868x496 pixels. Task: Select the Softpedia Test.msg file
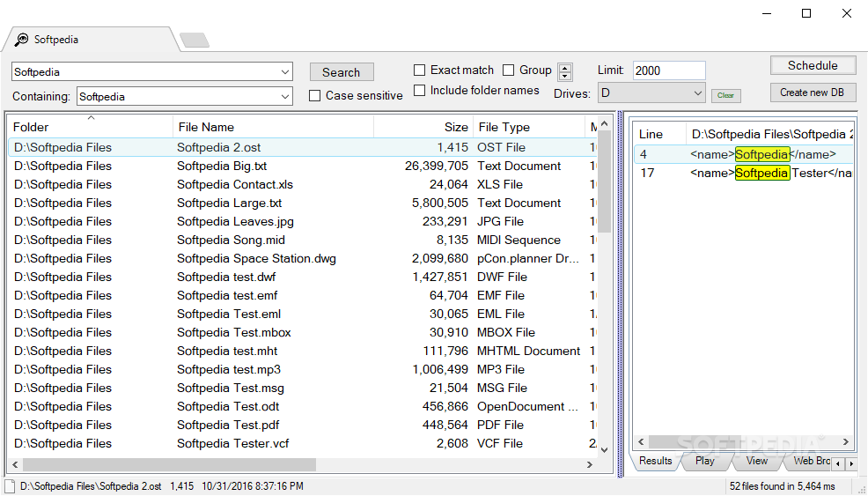click(231, 388)
